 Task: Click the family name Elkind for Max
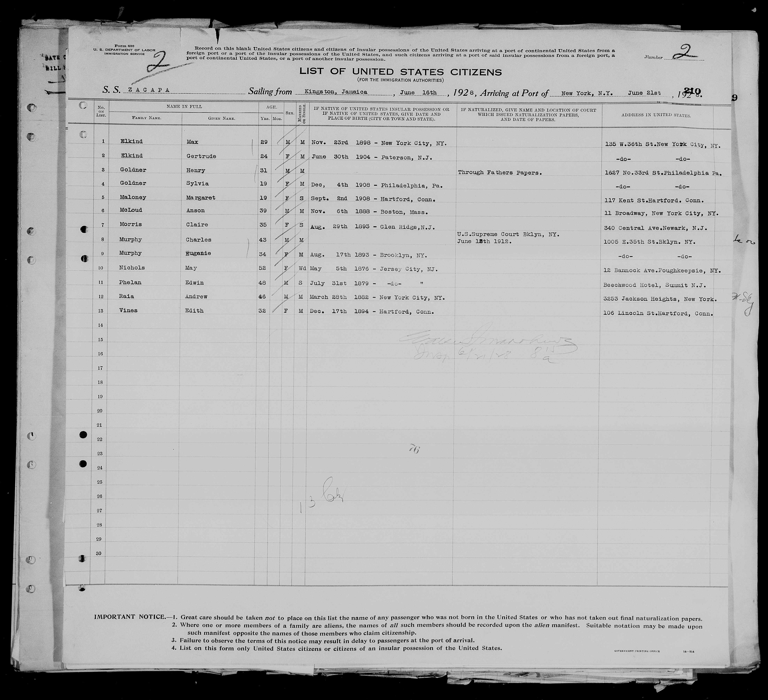click(x=131, y=141)
